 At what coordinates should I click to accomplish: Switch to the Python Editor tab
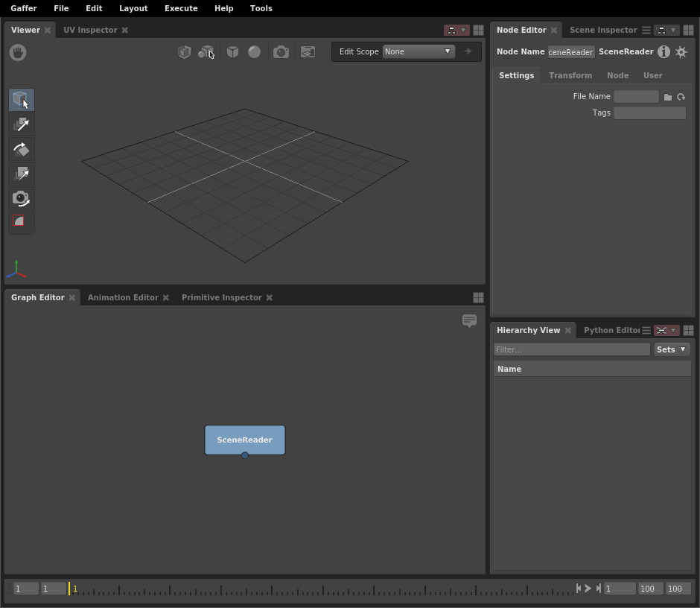[611, 330]
